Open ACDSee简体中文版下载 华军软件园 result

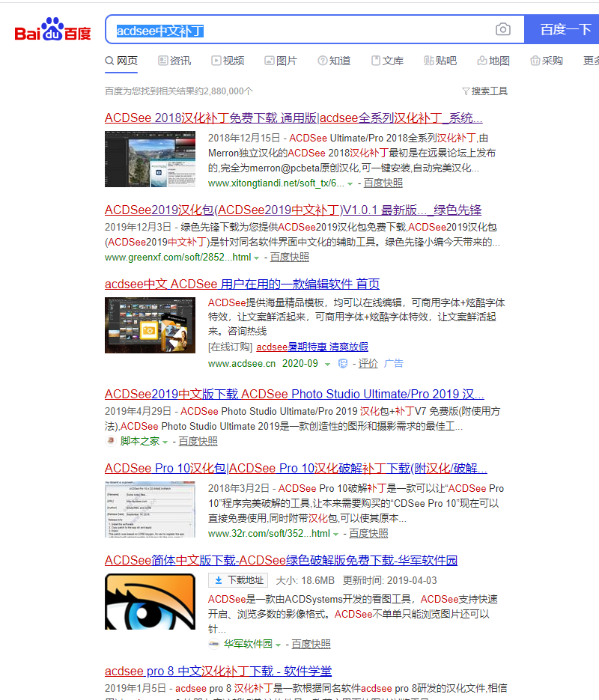tap(282, 560)
